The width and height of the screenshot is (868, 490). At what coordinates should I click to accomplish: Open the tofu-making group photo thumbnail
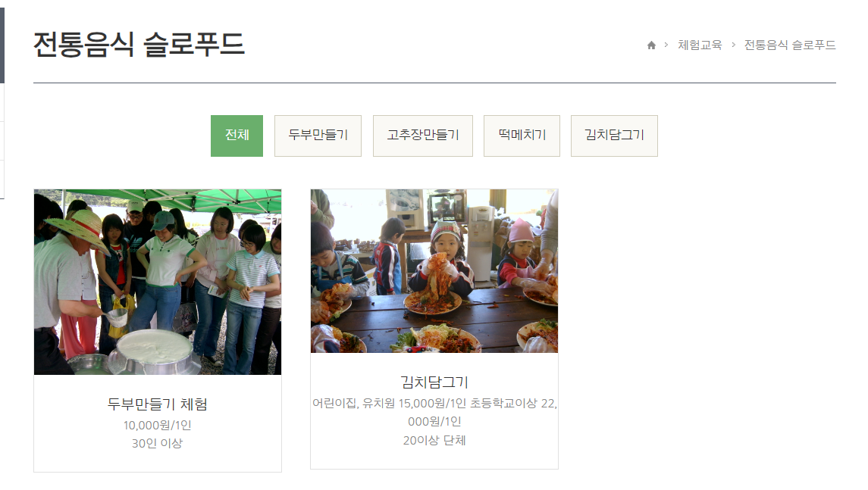tap(158, 282)
